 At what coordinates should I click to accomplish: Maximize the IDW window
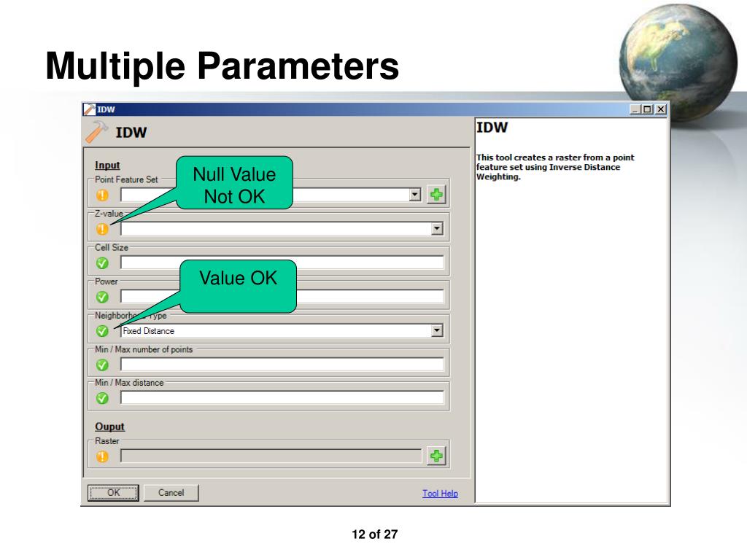[647, 109]
